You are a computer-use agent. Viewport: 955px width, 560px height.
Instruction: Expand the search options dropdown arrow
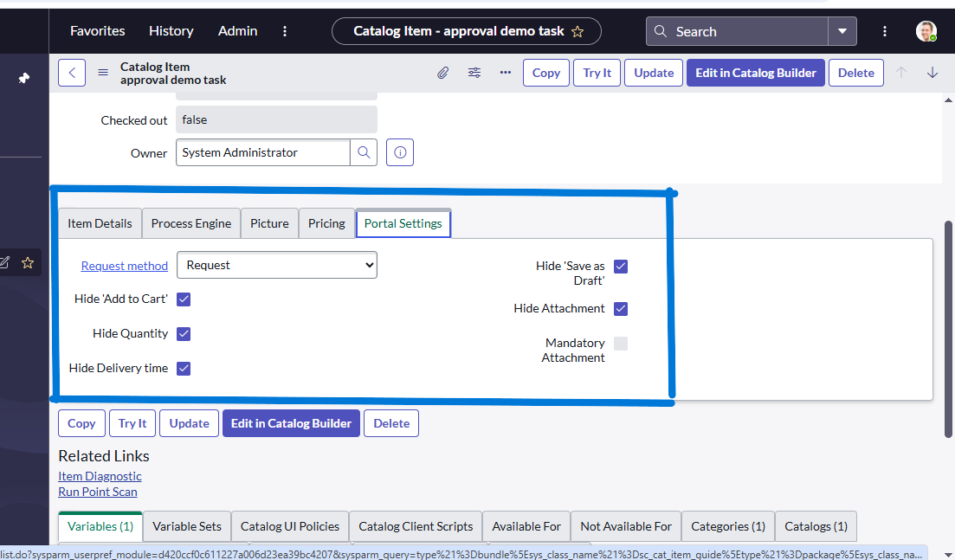[842, 30]
